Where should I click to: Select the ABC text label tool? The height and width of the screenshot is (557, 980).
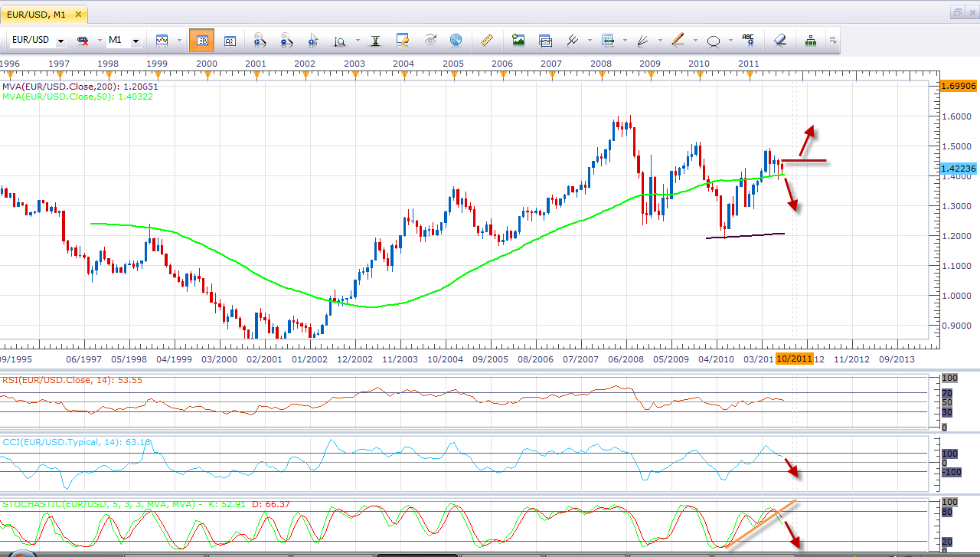coord(748,40)
